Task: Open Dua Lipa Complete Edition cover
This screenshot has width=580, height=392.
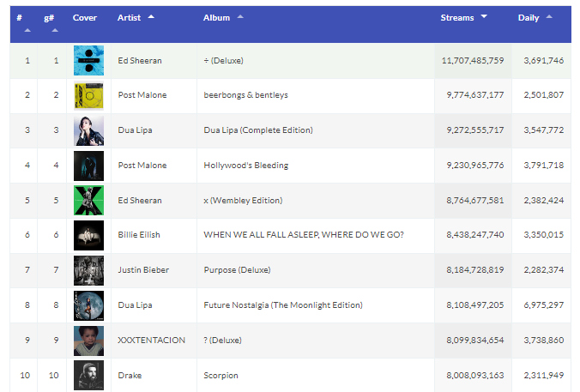Action: pyautogui.click(x=88, y=130)
